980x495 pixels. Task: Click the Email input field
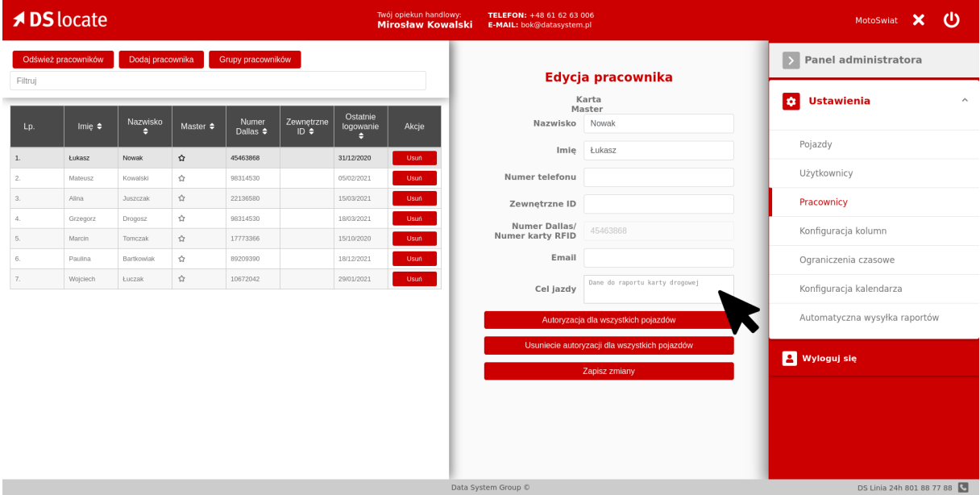click(658, 258)
